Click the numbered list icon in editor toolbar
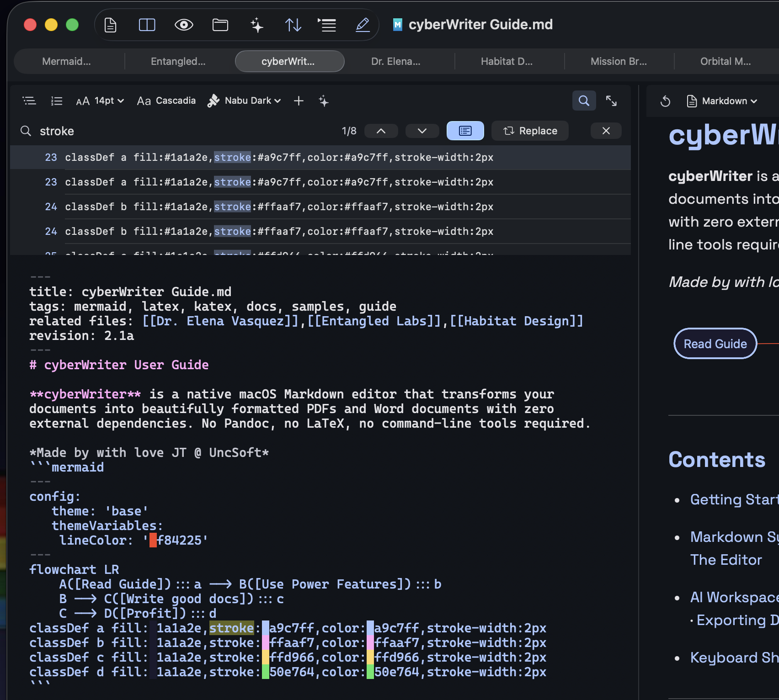This screenshot has height=700, width=779. tap(57, 101)
